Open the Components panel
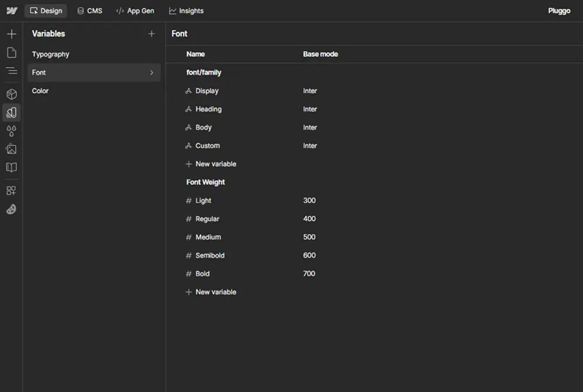This screenshot has height=392, width=583. (x=11, y=94)
